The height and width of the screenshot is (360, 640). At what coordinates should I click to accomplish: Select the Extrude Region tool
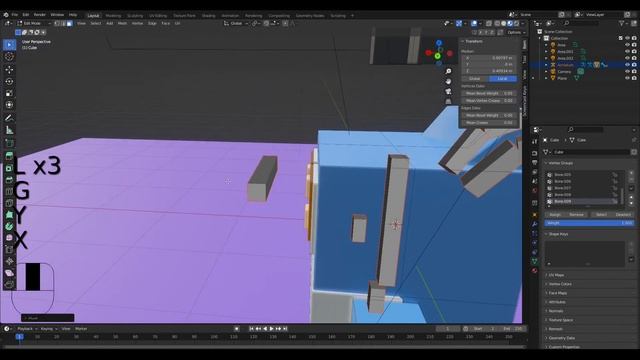pyautogui.click(x=9, y=156)
